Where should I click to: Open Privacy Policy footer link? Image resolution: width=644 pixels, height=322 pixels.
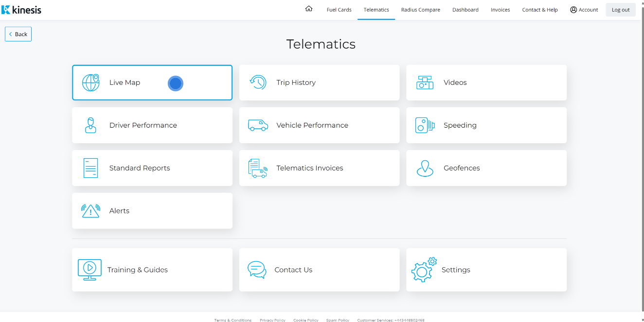pos(272,320)
